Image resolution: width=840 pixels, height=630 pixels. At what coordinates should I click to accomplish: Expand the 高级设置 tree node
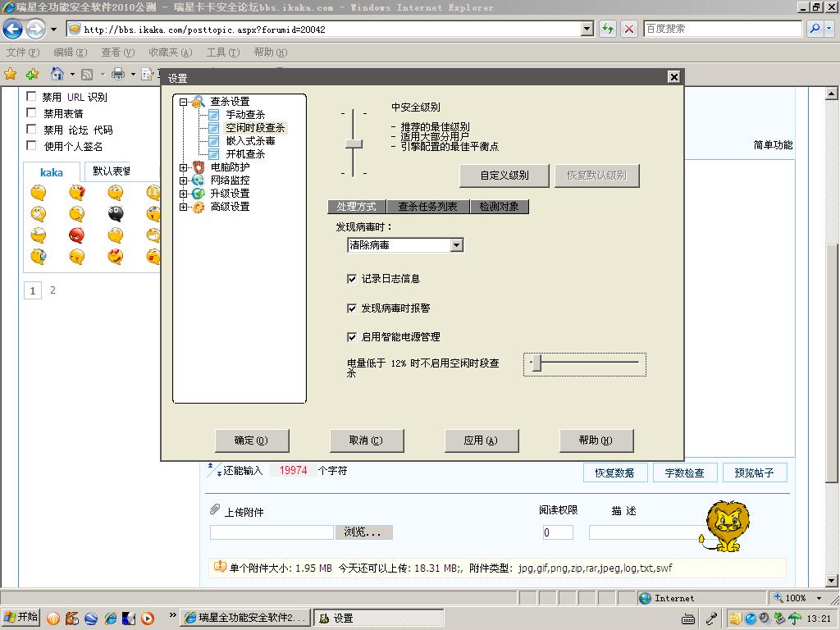click(x=183, y=207)
